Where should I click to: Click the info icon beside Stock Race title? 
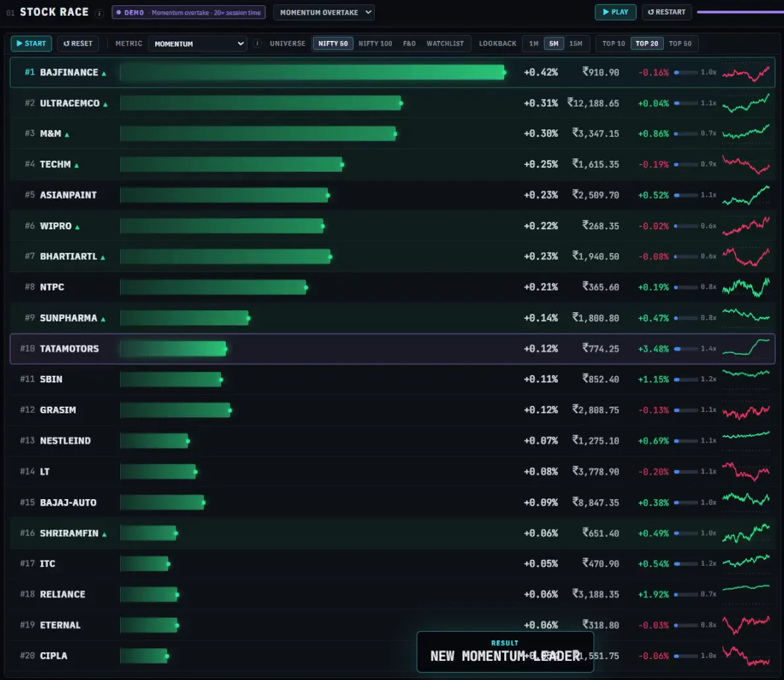click(x=100, y=13)
